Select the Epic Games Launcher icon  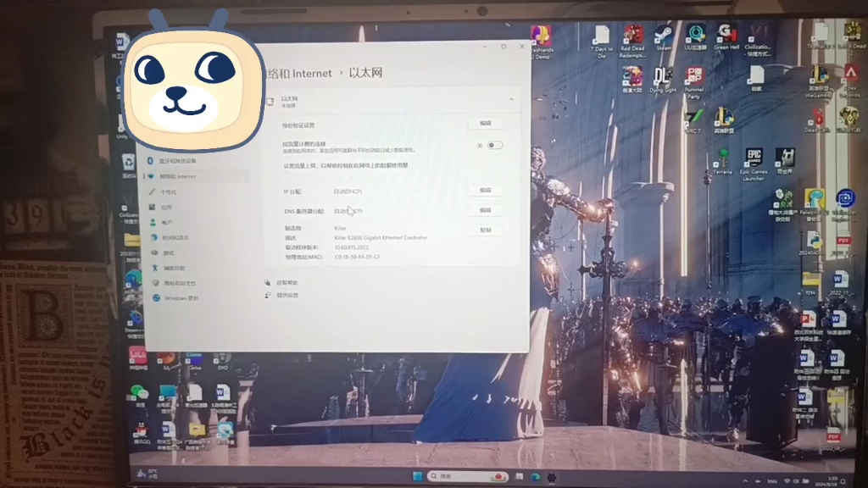(x=754, y=164)
